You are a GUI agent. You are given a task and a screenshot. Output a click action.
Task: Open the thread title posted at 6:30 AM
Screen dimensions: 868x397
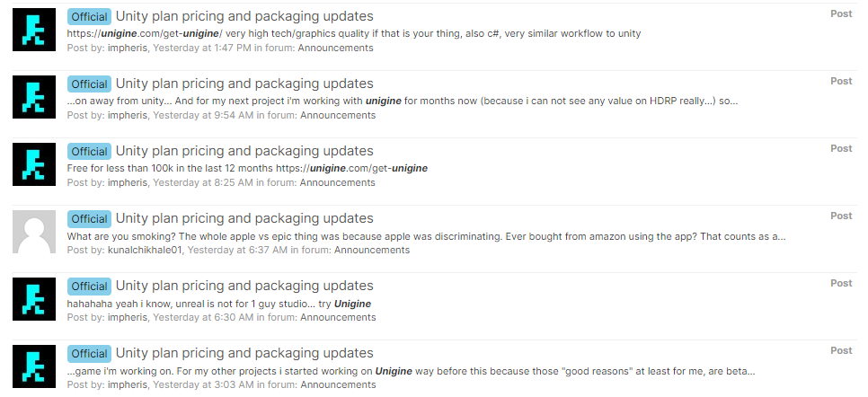[244, 286]
